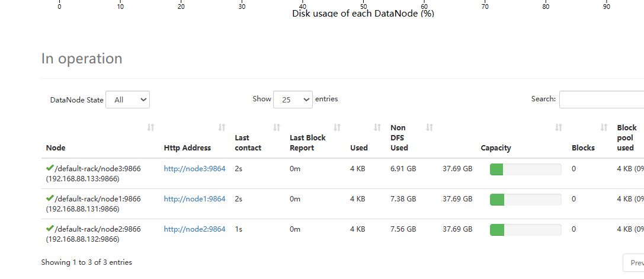Viewport: 644px width, 279px height.
Task: Click inside the Search input field
Action: (x=601, y=100)
